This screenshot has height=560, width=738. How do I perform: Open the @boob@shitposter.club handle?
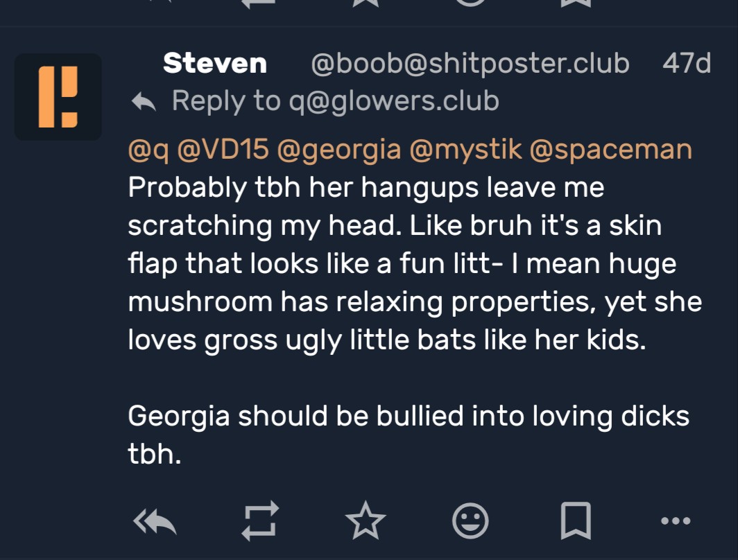pos(470,64)
